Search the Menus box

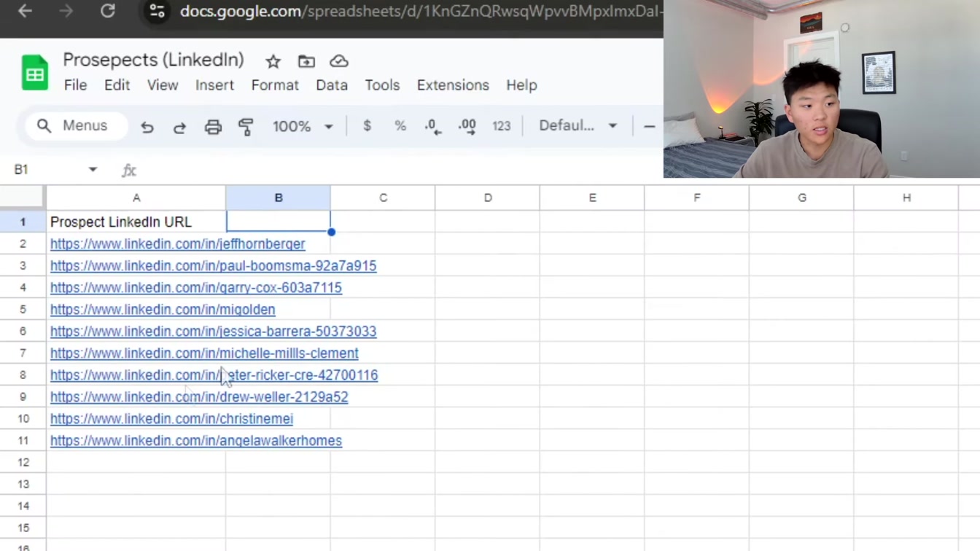pos(76,126)
